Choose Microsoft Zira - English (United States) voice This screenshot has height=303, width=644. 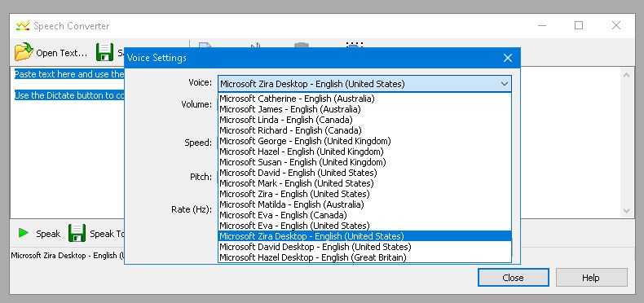[x=364, y=194]
